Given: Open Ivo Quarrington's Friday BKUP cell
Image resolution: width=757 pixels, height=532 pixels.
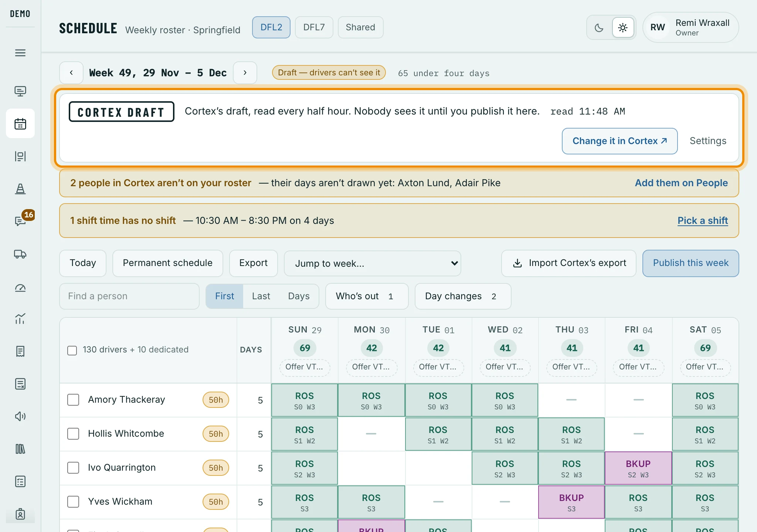Looking at the screenshot, I should [638, 468].
